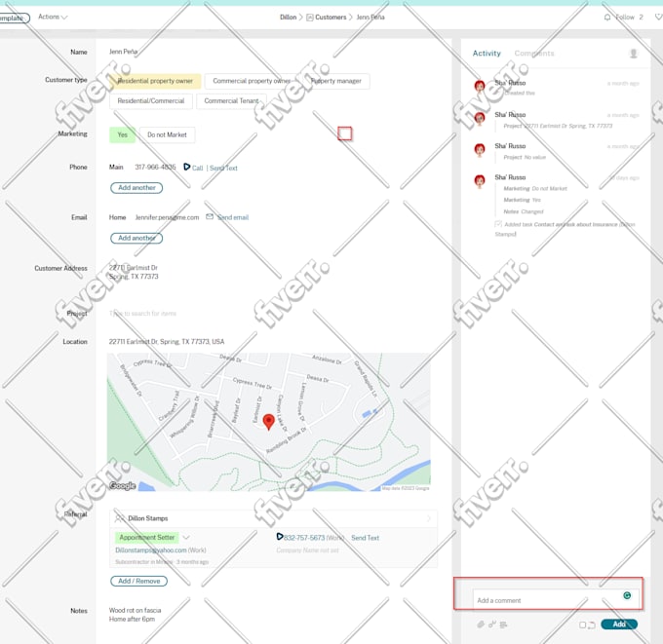Click the Notes text Wood rot on fascia

(x=135, y=610)
